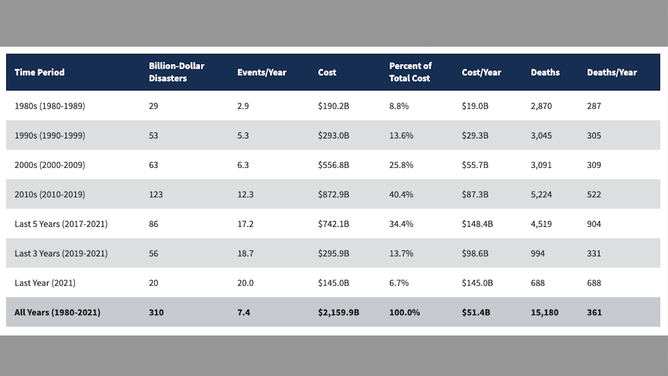Select the Last Year (2021) row label

[x=45, y=283]
